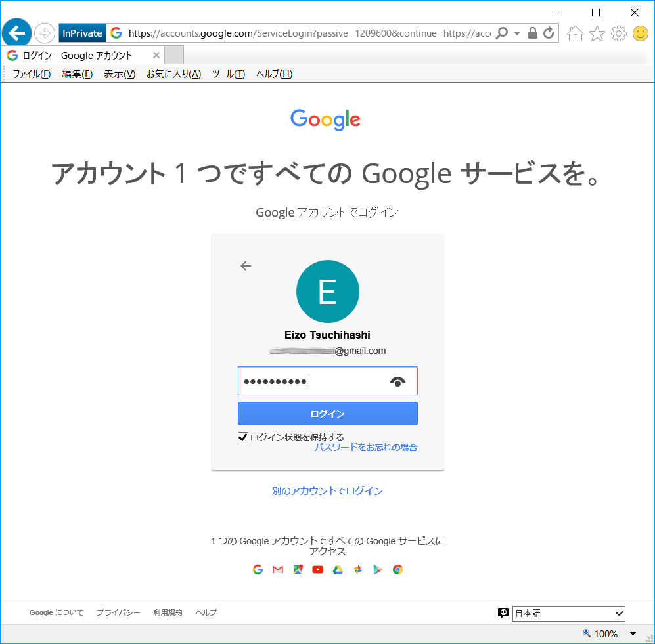This screenshot has width=655, height=644.
Task: Open the 日本語 language dropdown
Action: click(x=568, y=614)
